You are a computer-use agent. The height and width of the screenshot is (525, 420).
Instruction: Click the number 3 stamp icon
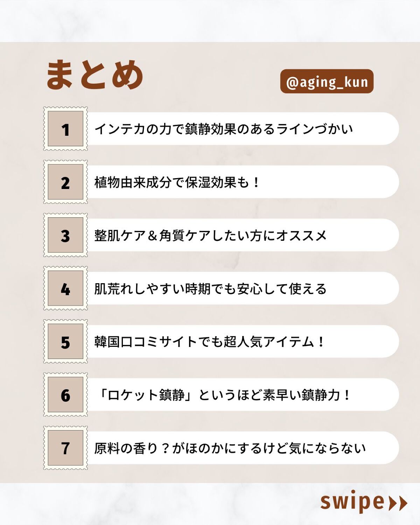(x=65, y=235)
